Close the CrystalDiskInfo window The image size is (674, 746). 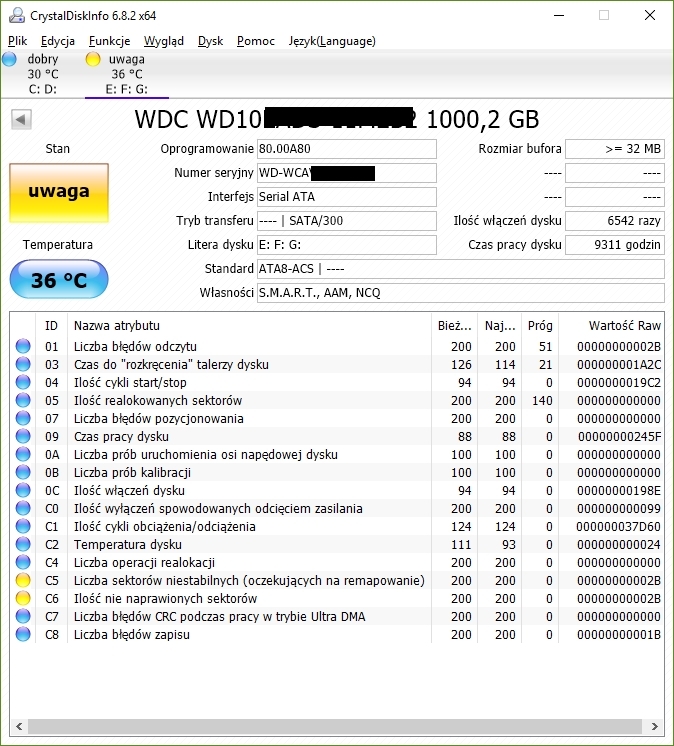tap(650, 15)
